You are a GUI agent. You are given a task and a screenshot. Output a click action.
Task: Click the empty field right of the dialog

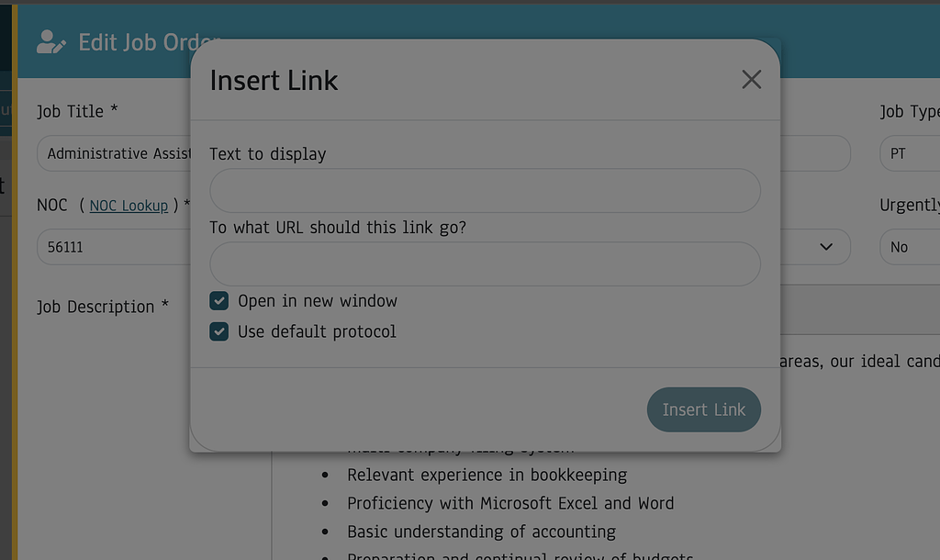[x=817, y=153]
